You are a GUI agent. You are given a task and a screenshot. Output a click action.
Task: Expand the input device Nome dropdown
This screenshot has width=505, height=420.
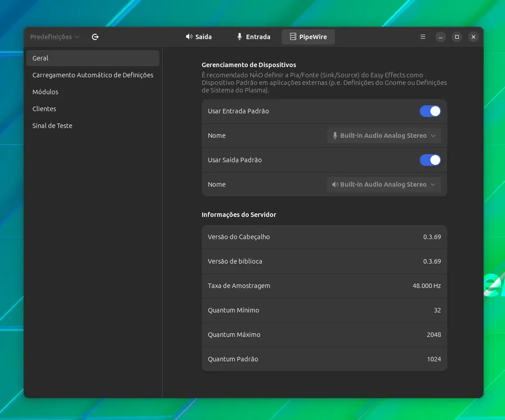tap(384, 136)
